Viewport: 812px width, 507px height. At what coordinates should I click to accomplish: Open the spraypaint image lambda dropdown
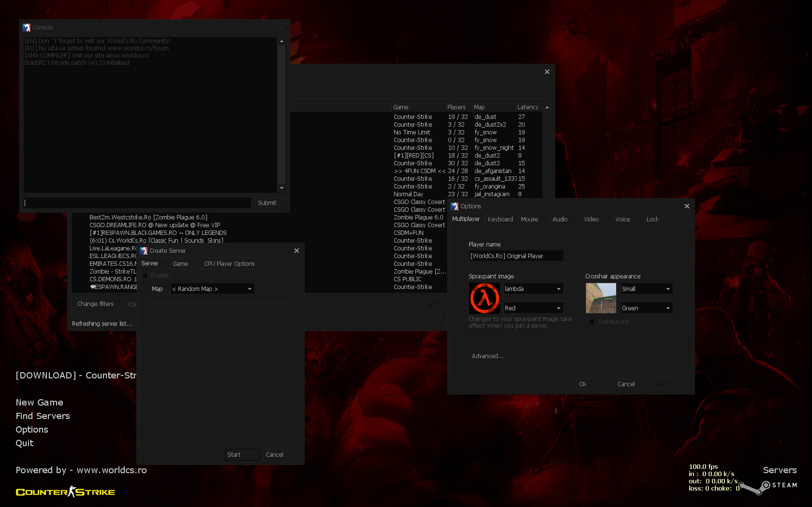[x=533, y=289]
